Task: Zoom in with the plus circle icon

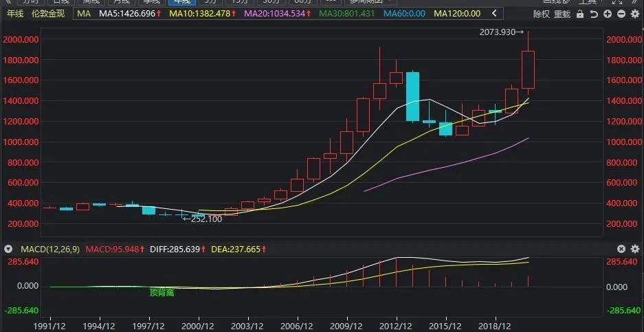Action: 608,14
